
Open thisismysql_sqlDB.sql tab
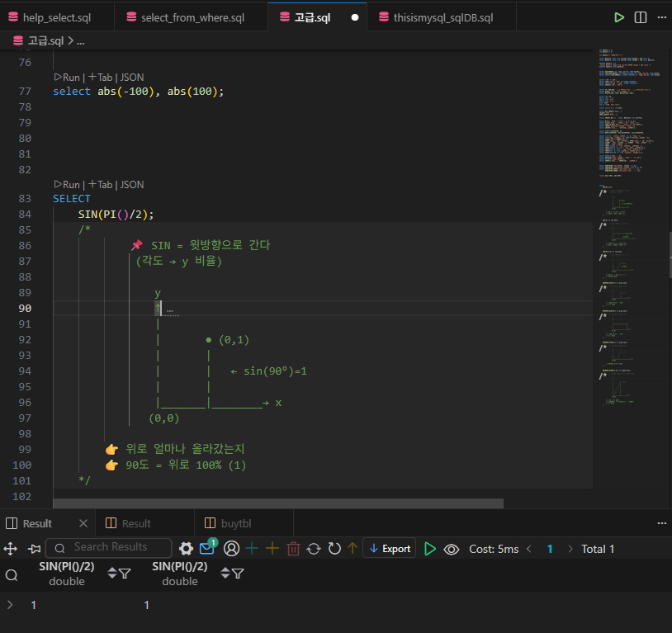click(442, 17)
